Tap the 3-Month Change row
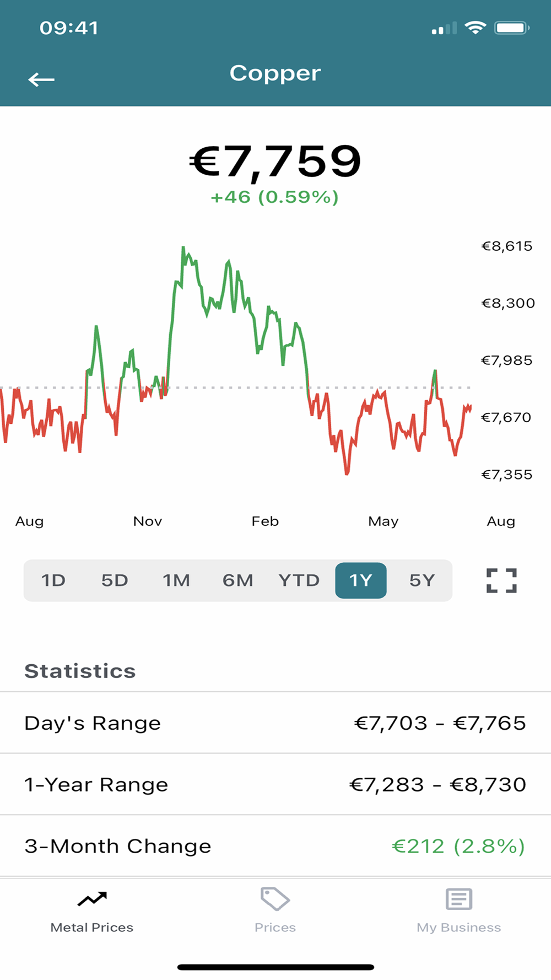Screen dimensions: 551x980 click(x=275, y=846)
